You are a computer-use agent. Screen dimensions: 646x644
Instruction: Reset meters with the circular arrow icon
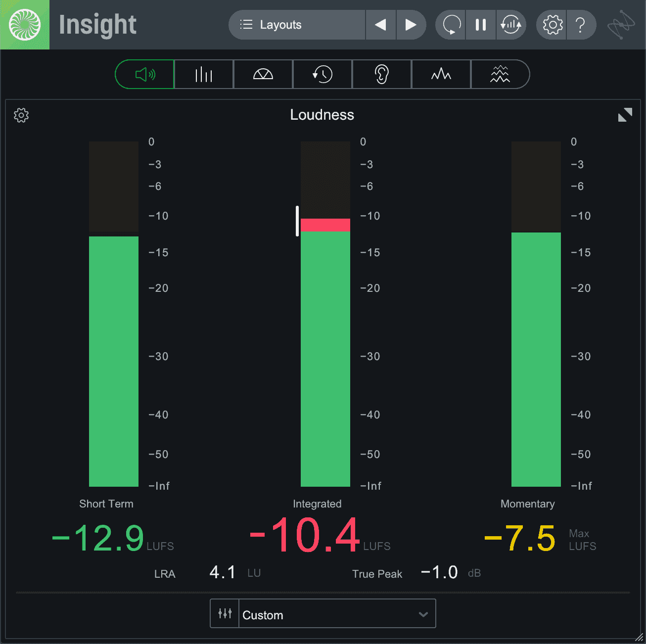[x=451, y=25]
